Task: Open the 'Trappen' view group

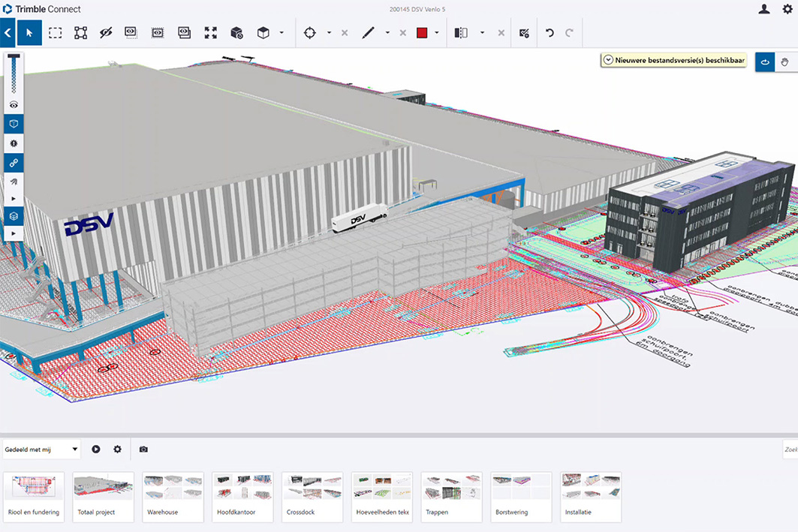Action: click(452, 497)
